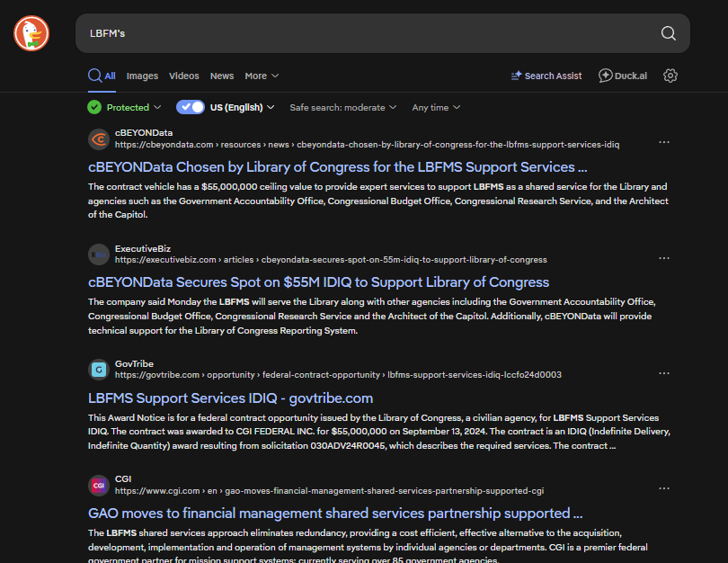Toggle the US (English) region switch
The image size is (728, 563).
(x=191, y=107)
